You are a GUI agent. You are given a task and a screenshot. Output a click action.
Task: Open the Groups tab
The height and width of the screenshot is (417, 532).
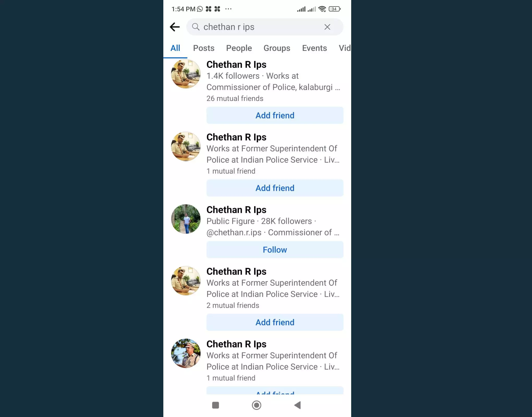tap(277, 48)
